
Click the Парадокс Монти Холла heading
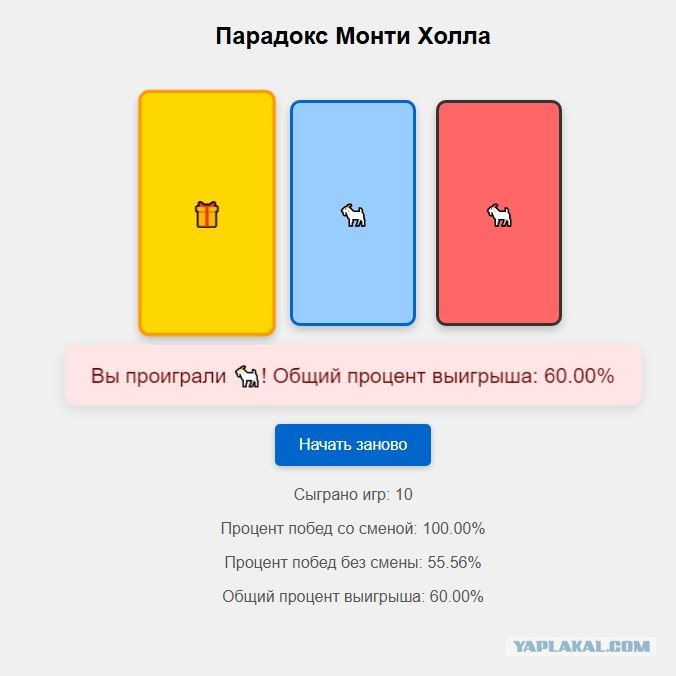pyautogui.click(x=353, y=36)
